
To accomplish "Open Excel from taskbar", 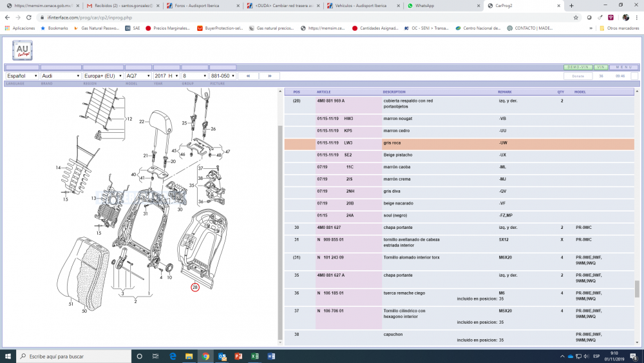I will pyautogui.click(x=254, y=357).
